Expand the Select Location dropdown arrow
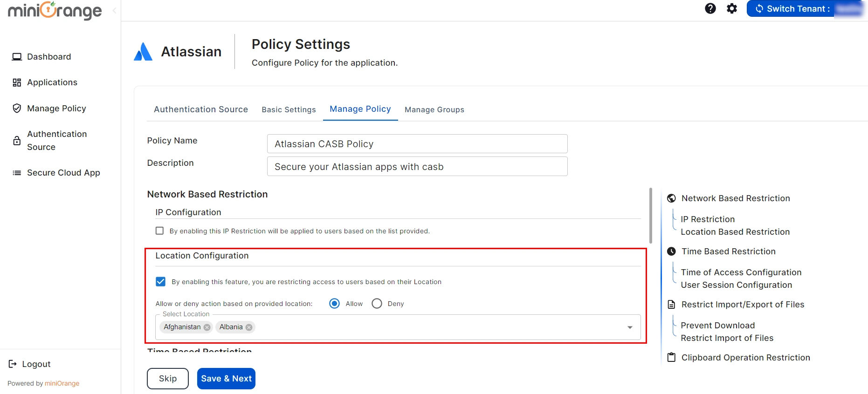Screen dimensions: 868x394 click(630, 327)
